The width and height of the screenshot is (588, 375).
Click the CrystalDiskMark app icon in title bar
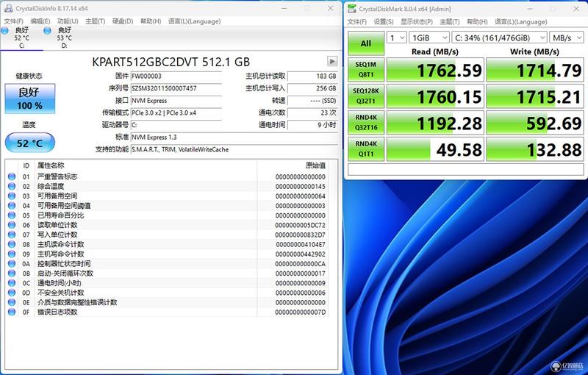click(352, 9)
